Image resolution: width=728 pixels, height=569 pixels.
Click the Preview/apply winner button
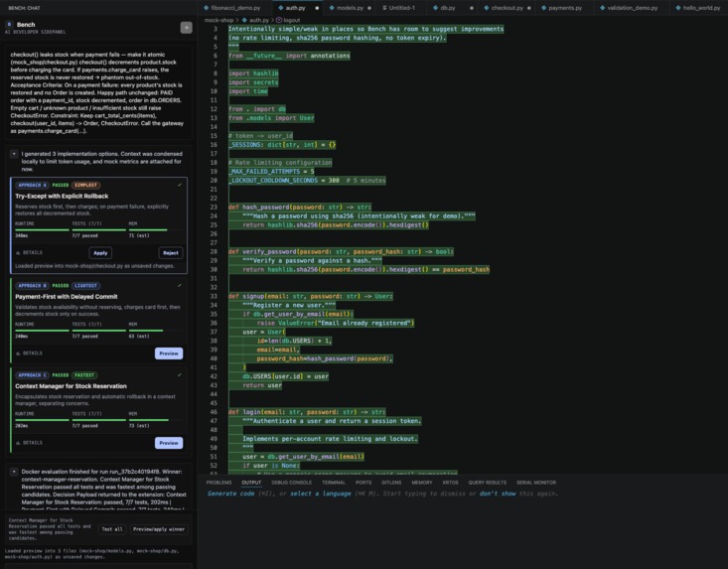coord(159,529)
